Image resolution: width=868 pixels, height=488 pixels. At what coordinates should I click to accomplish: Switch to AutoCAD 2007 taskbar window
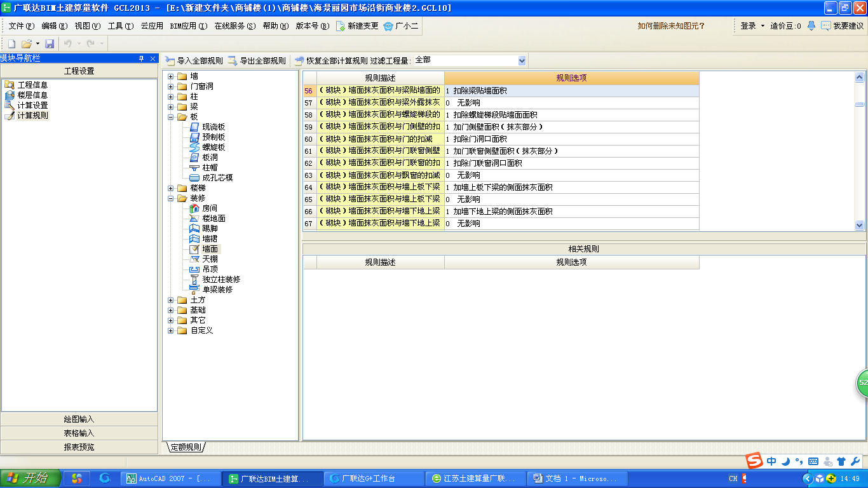tap(172, 478)
